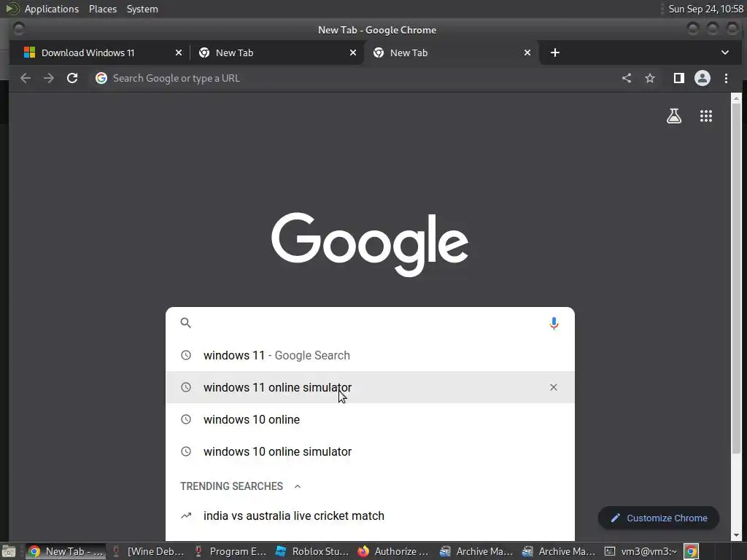Collapse the Trending Searches section
Screen dimensions: 747x560
click(298, 486)
